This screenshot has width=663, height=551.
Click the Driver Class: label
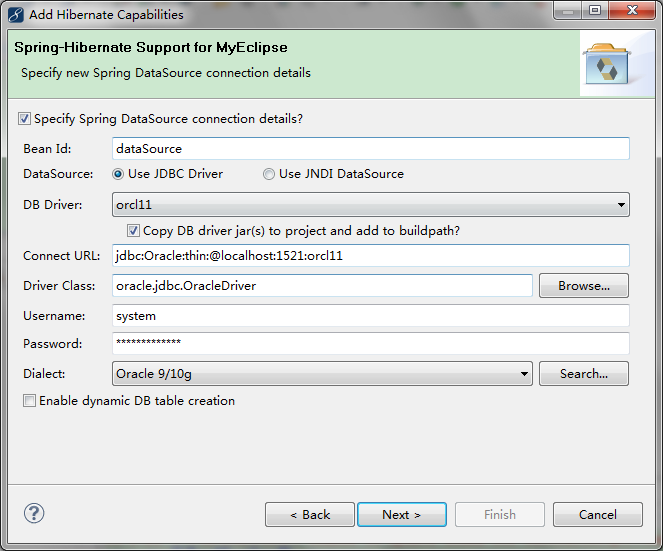coord(59,286)
